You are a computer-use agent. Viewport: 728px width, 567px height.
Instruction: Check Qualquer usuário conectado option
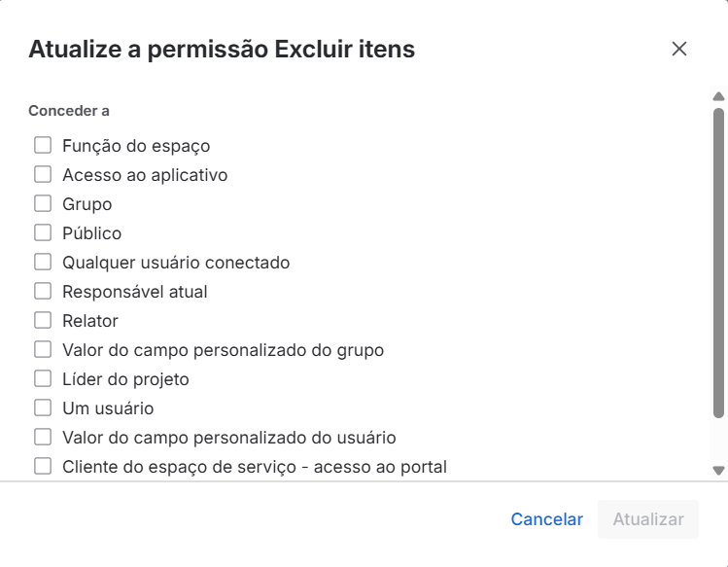click(43, 263)
